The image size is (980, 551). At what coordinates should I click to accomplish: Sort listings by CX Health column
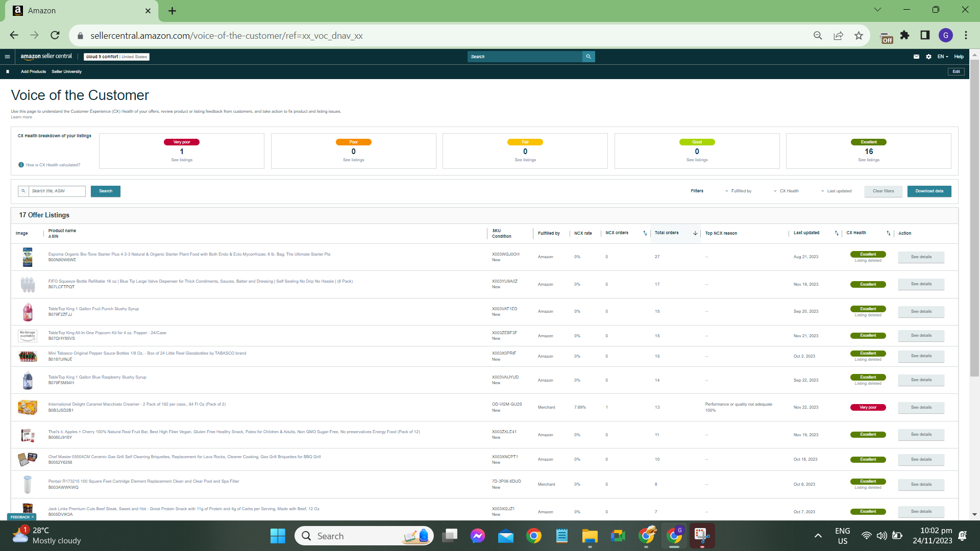889,233
